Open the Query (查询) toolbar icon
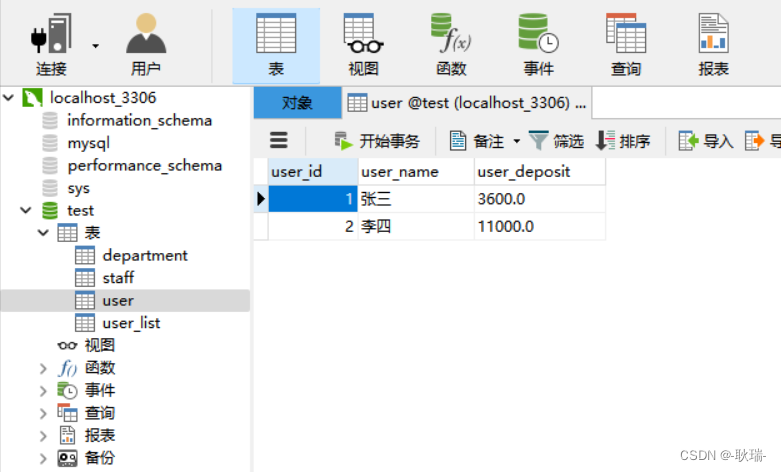 click(x=626, y=34)
